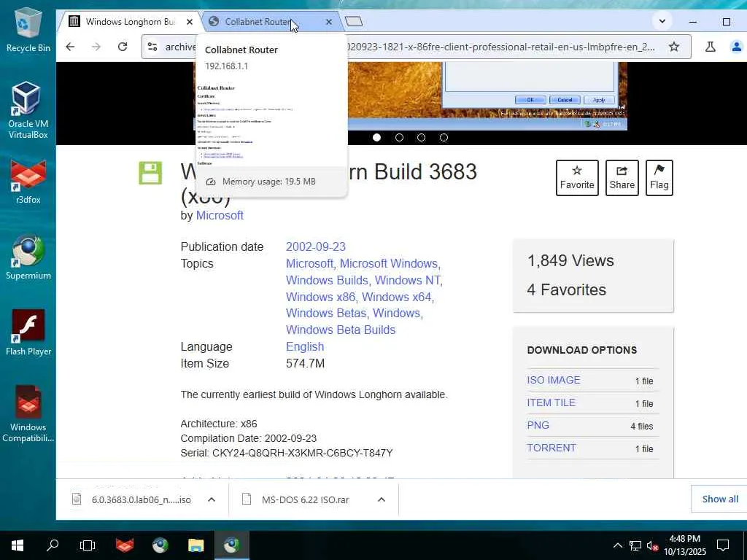Open the Windows Compatibility desktop shortcut
This screenshot has height=560, width=747.
click(x=28, y=414)
